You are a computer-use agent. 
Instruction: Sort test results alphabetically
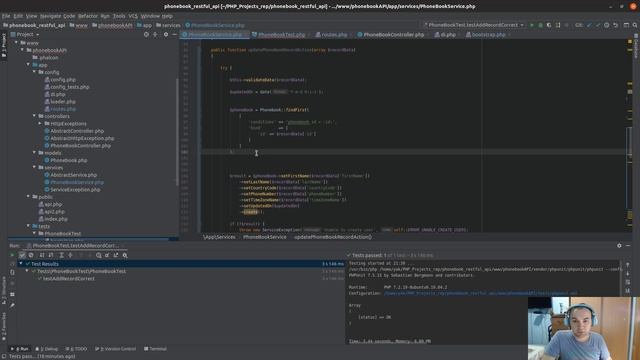pos(42,255)
